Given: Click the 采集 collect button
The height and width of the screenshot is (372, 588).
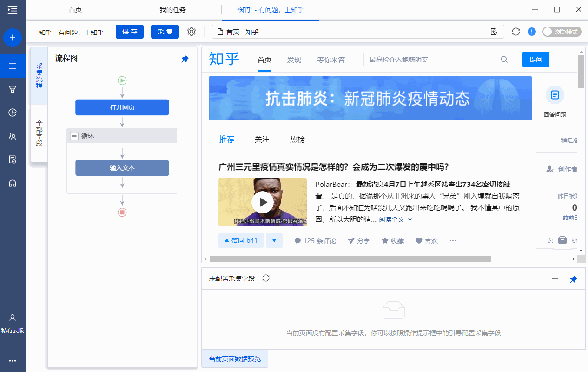Looking at the screenshot, I should [165, 32].
